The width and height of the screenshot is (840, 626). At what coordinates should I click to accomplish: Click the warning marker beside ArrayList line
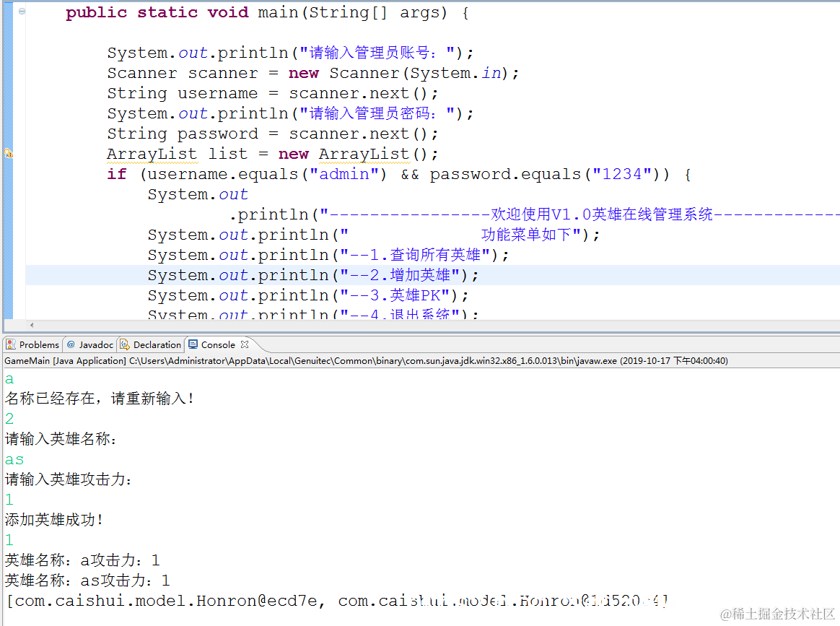[8, 154]
